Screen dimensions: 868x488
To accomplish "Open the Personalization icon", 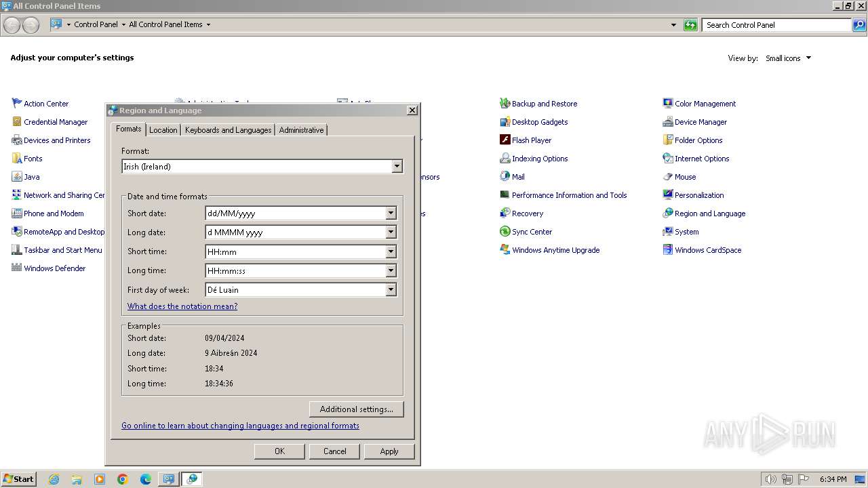I will (668, 195).
